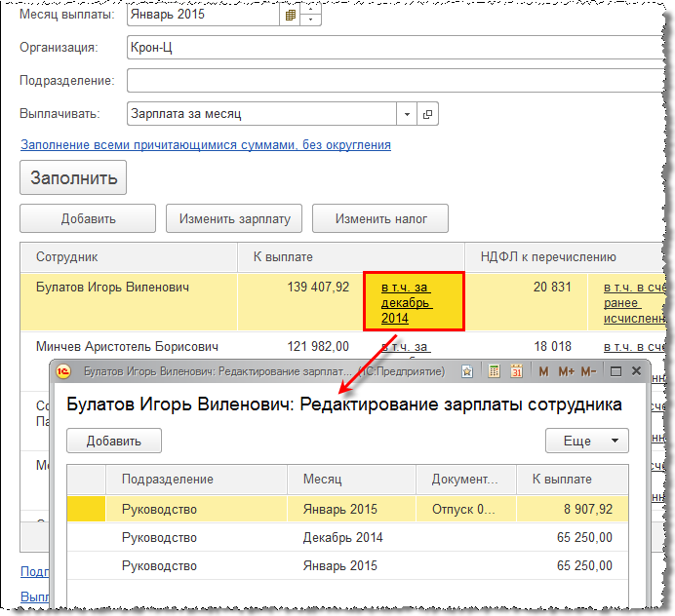This screenshot has height=616, width=675.
Task: Open the calendar picker for Месяц выплаты
Action: (290, 16)
